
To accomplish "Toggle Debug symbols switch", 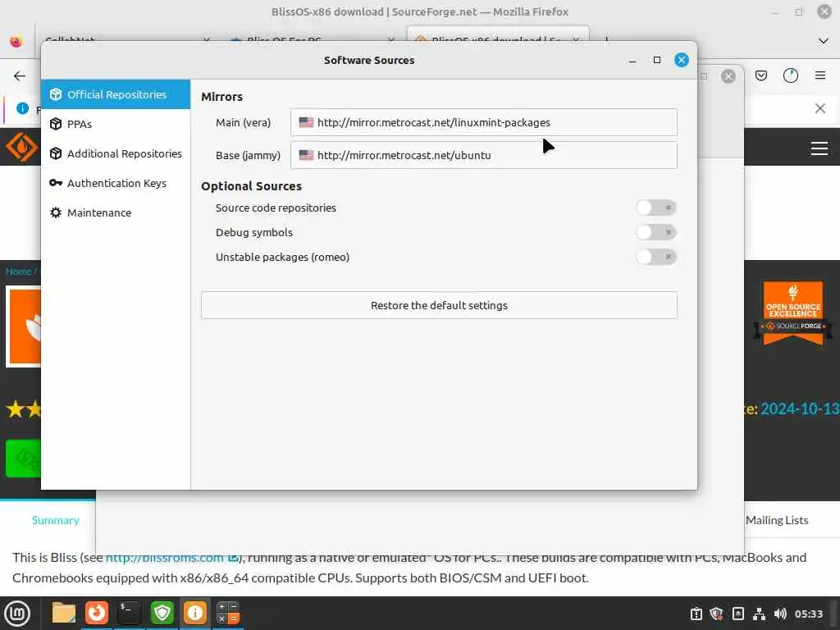I will click(x=656, y=232).
